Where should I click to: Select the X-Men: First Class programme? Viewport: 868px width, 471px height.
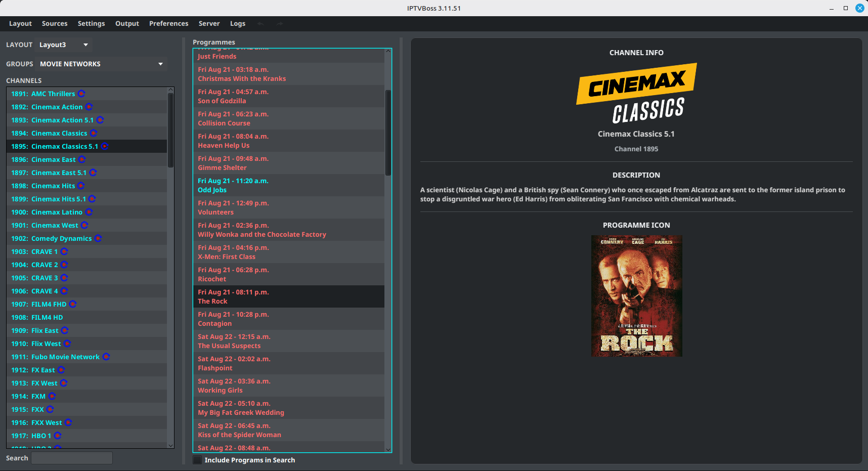click(x=289, y=252)
